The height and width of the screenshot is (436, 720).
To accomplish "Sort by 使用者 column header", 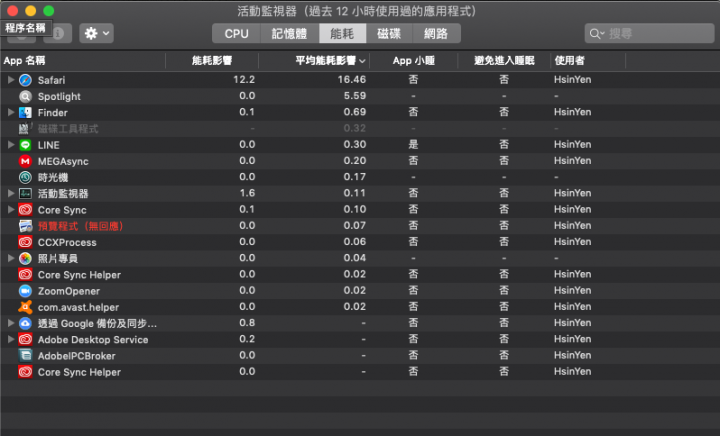I will tap(588, 61).
